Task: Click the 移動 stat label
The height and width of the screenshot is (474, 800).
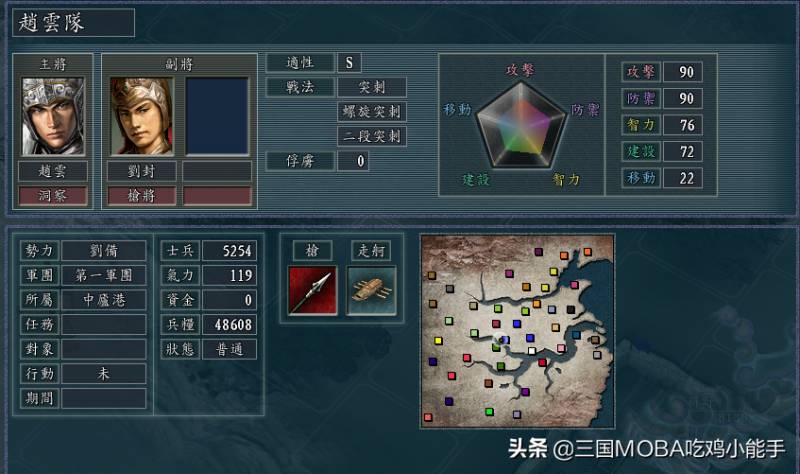Action: point(641,178)
